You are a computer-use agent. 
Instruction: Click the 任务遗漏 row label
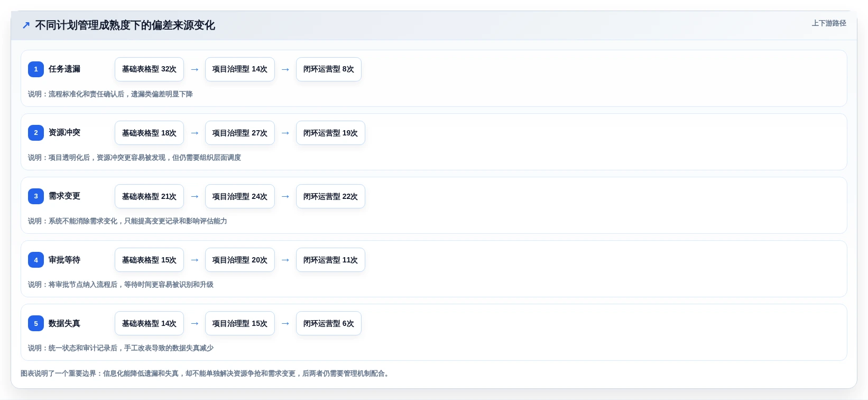coord(64,69)
